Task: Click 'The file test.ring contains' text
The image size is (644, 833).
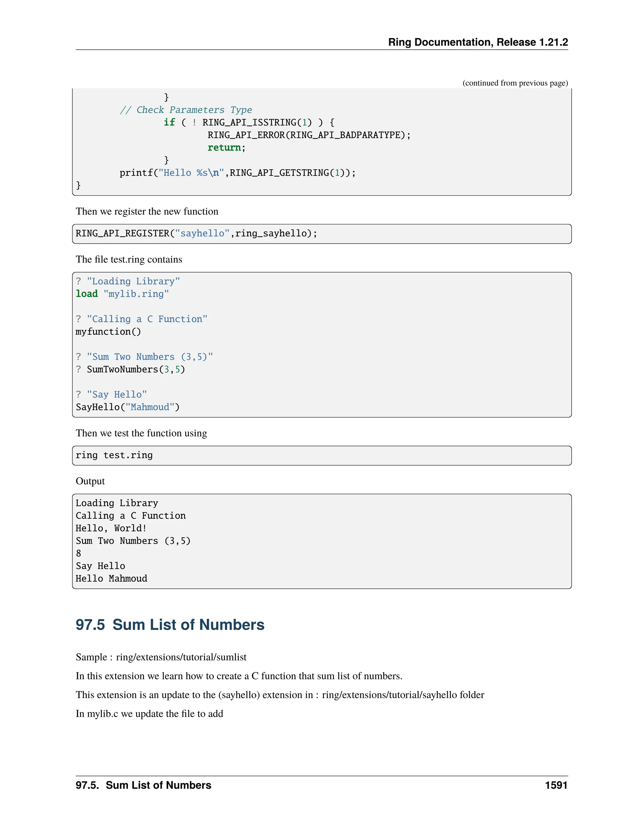Action: pos(129,259)
